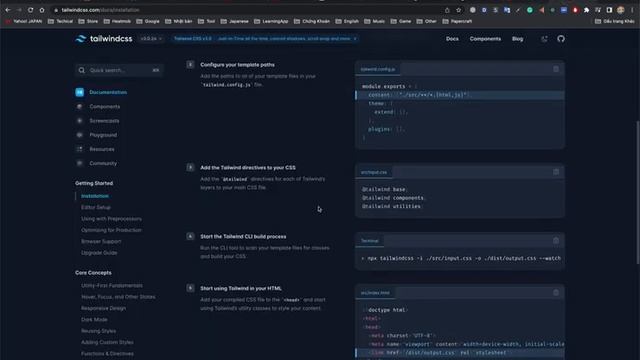Open Docs in the top navigation
This screenshot has width=640, height=360.
(x=452, y=39)
